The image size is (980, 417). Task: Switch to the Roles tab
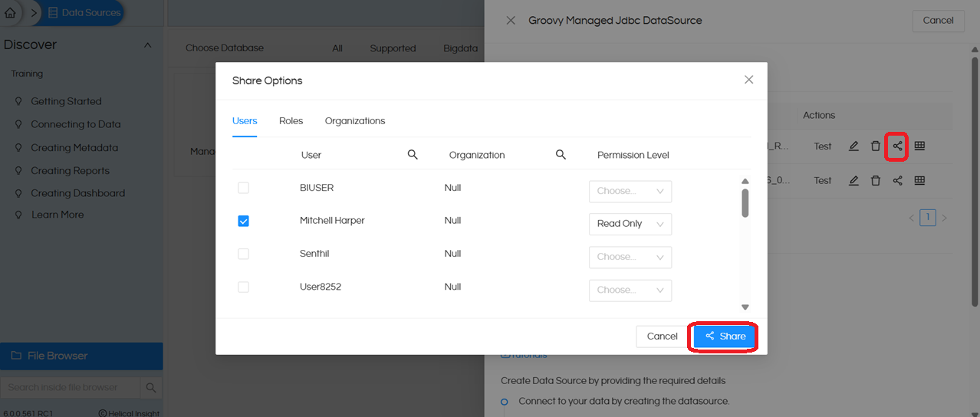click(291, 121)
